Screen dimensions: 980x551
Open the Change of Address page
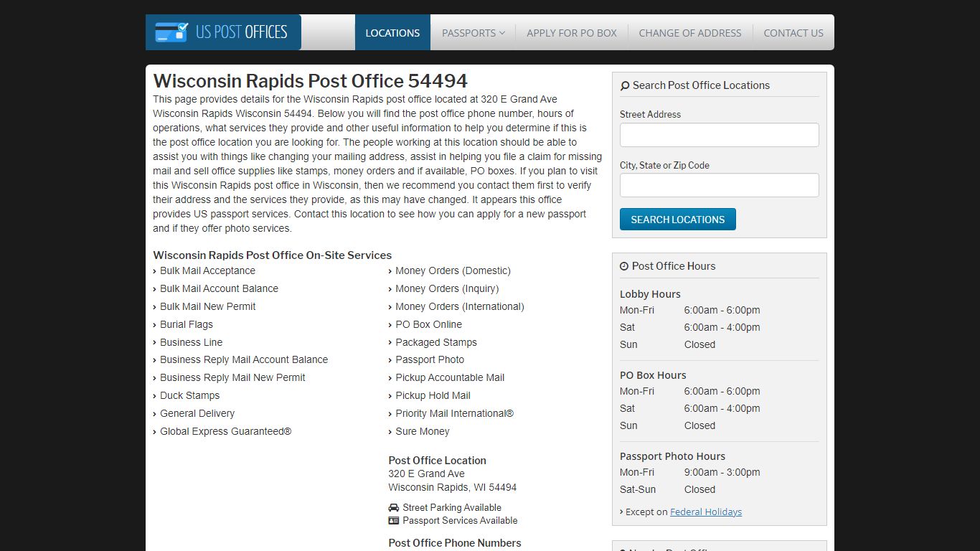click(x=690, y=33)
